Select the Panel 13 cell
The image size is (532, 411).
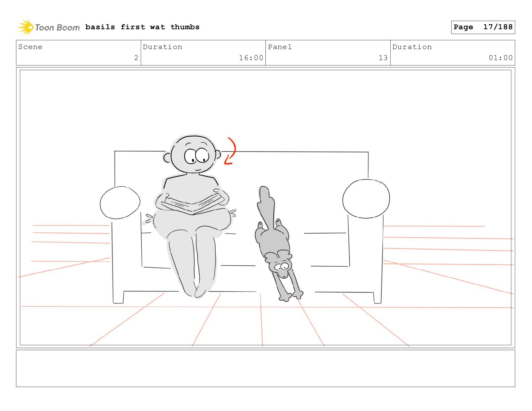pos(328,53)
